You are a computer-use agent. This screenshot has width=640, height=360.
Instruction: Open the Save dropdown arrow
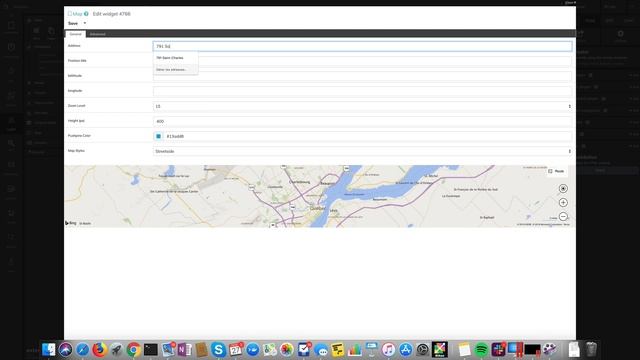84,23
